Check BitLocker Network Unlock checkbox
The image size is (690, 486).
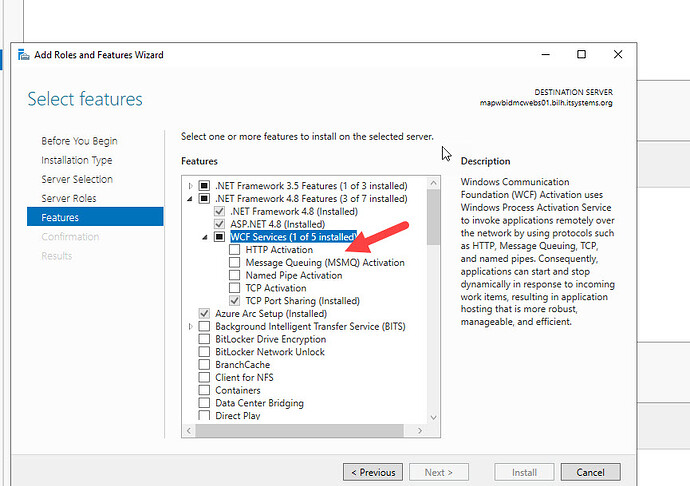pos(204,352)
